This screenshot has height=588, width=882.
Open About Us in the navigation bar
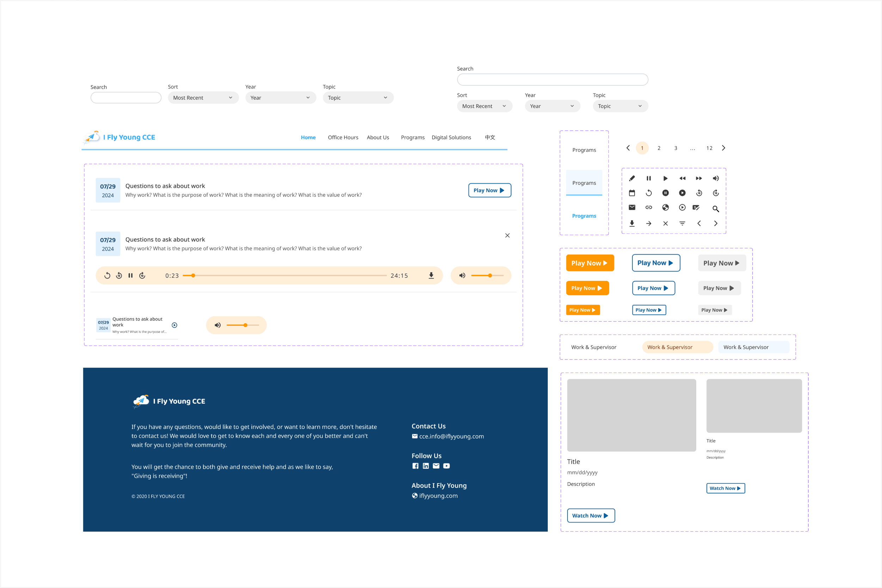pyautogui.click(x=378, y=137)
